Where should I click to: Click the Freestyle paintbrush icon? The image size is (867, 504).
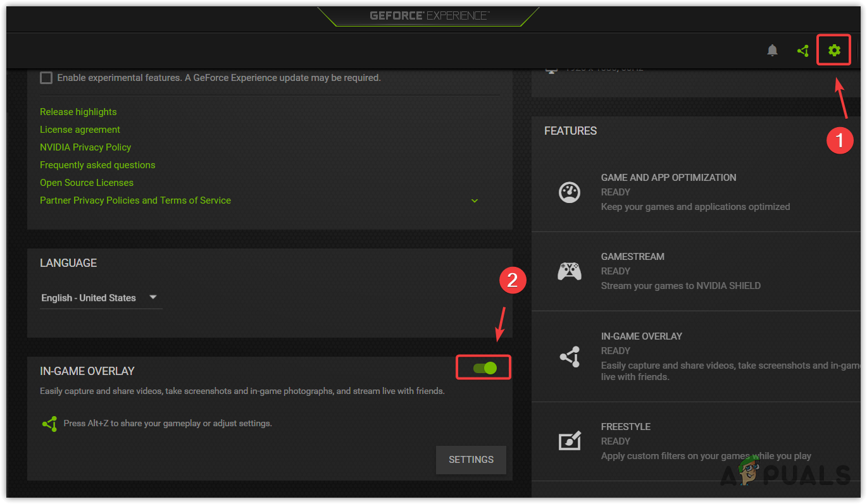[570, 441]
